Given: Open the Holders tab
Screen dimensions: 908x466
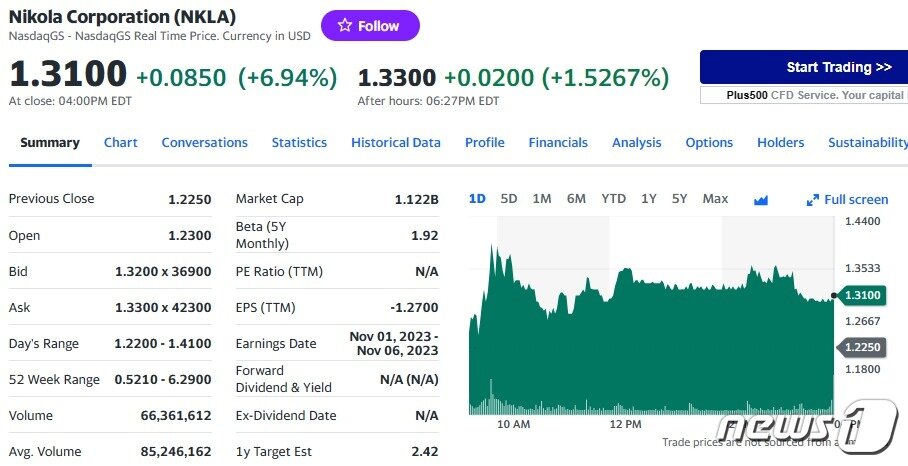Looking at the screenshot, I should coord(780,143).
